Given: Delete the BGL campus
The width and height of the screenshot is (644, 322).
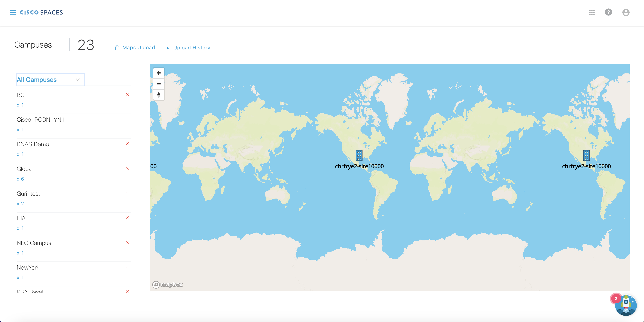Looking at the screenshot, I should coord(127,94).
